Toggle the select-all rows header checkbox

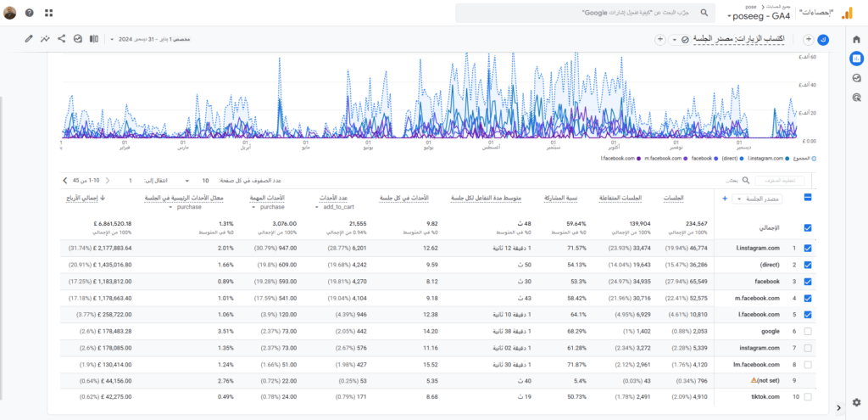pyautogui.click(x=808, y=198)
